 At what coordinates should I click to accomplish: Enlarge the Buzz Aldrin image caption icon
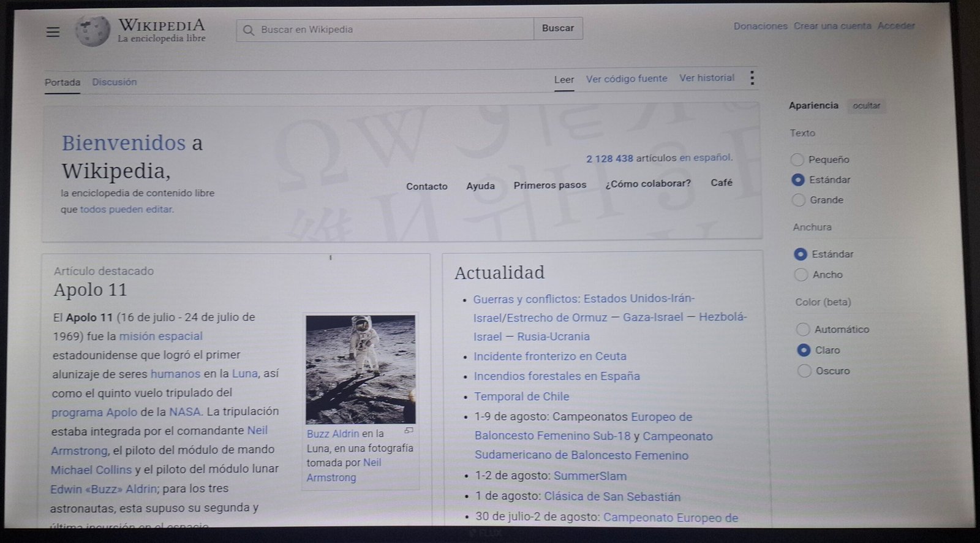pos(409,430)
